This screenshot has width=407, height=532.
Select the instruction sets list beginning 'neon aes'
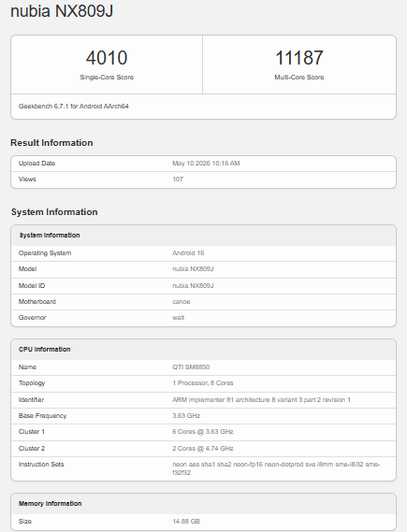coord(276,468)
